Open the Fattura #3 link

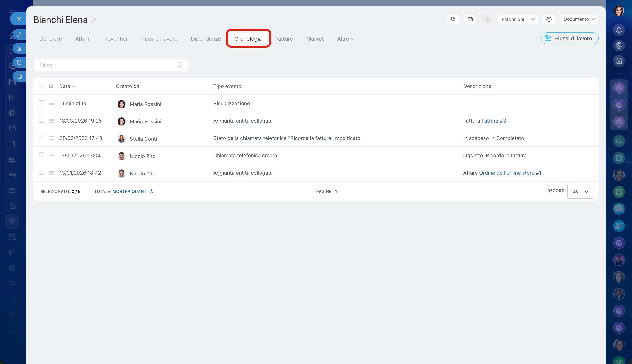point(493,121)
